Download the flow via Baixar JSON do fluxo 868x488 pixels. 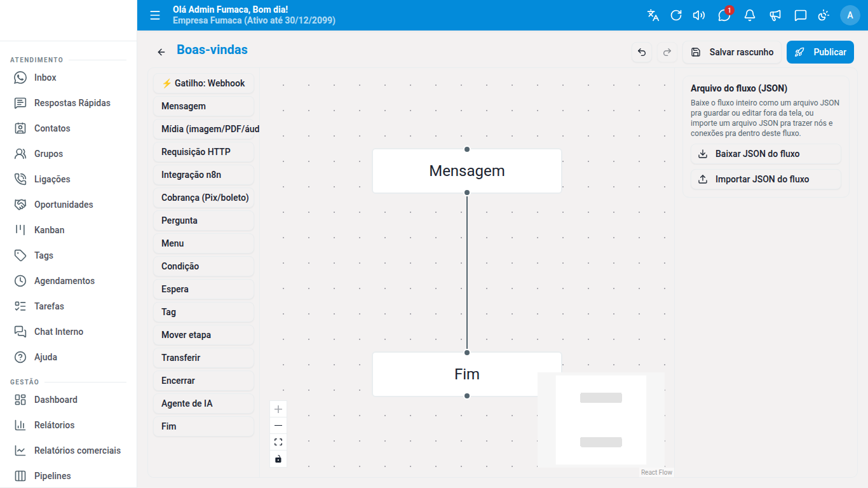[x=766, y=154]
